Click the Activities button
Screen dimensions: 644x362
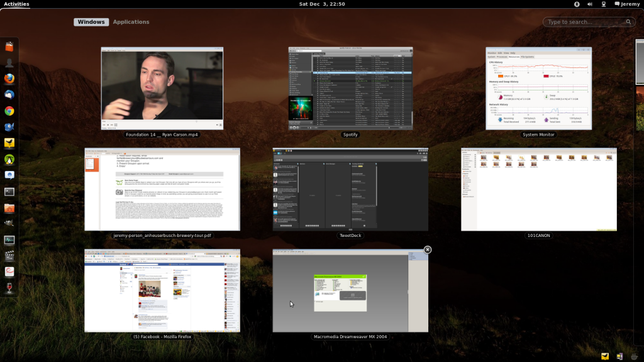[x=16, y=4]
